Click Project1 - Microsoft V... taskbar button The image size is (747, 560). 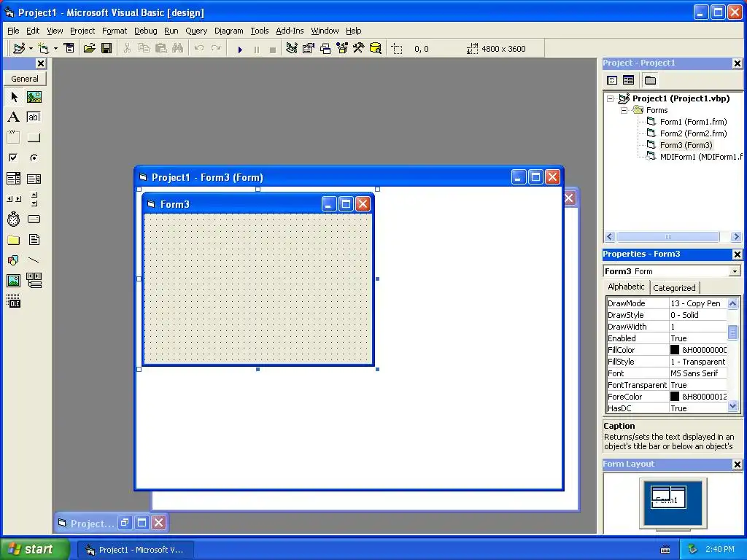(x=135, y=550)
